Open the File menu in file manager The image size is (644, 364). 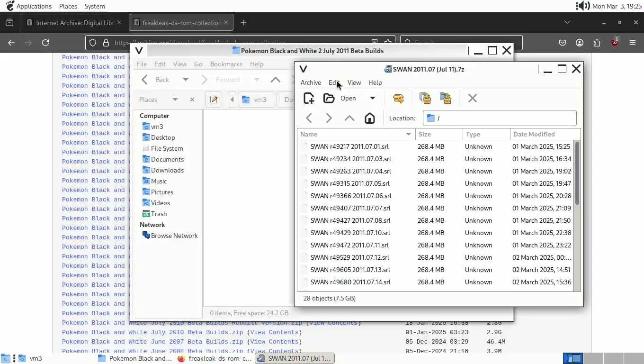point(142,64)
